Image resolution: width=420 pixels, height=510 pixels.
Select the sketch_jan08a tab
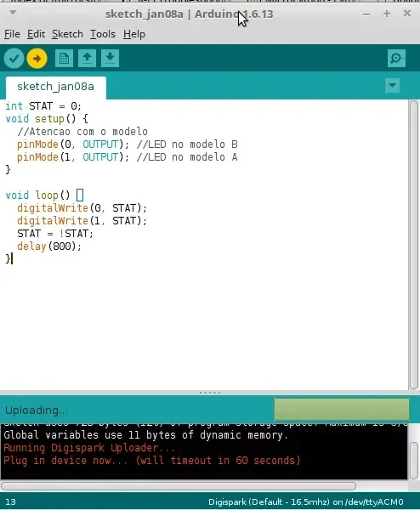(55, 87)
